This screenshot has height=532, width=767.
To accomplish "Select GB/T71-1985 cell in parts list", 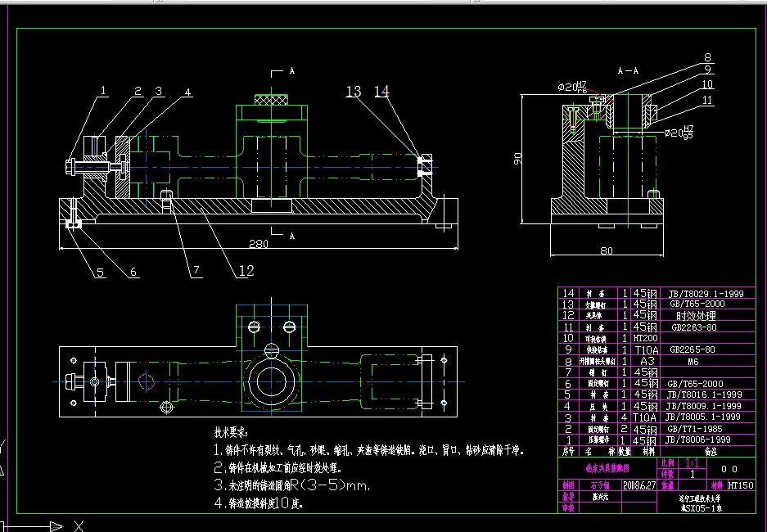I will click(x=695, y=429).
